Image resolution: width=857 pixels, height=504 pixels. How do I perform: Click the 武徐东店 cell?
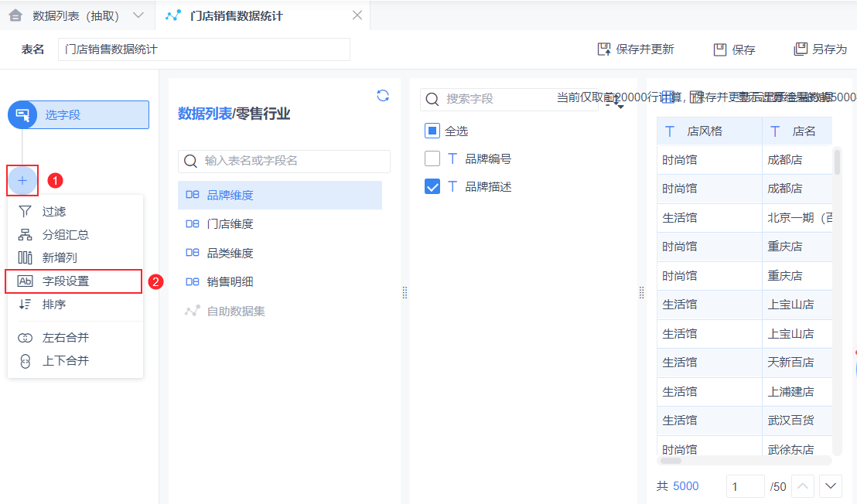click(797, 447)
